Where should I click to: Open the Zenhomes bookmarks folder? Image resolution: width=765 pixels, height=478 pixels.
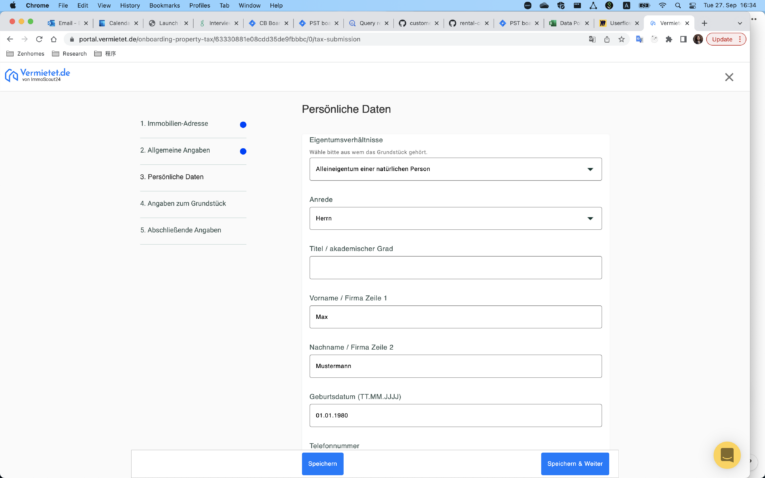[27, 54]
